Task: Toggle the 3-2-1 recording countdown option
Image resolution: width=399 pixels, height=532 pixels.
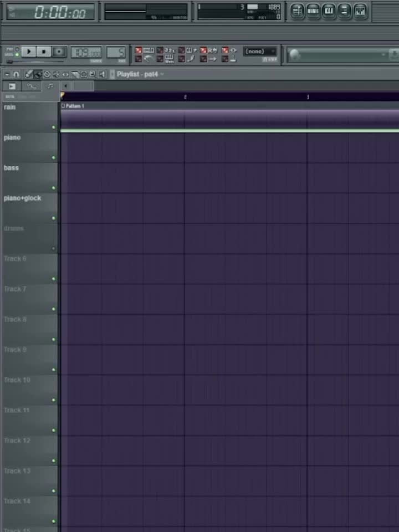Action: click(x=160, y=50)
